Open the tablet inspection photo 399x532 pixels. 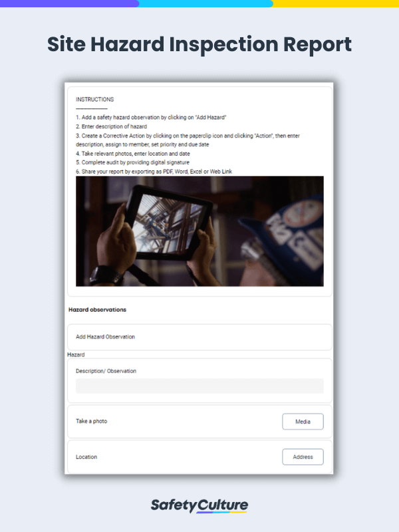tap(199, 231)
